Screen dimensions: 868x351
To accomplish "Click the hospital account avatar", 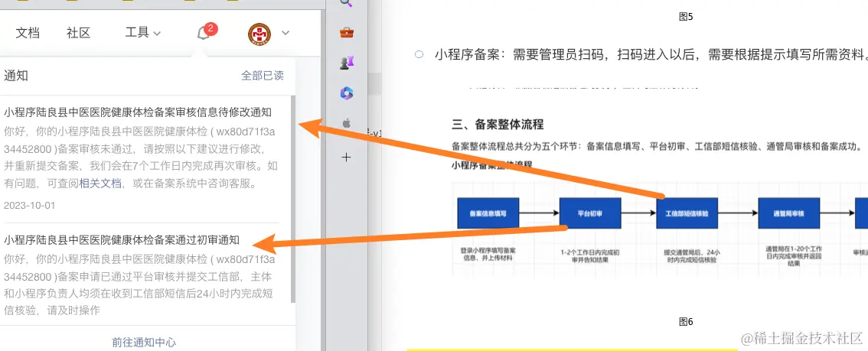I will click(x=259, y=33).
